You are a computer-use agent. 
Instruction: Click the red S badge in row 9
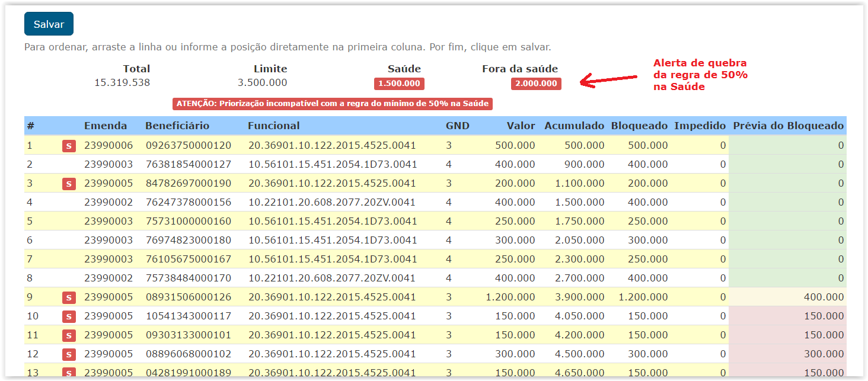[x=69, y=297]
